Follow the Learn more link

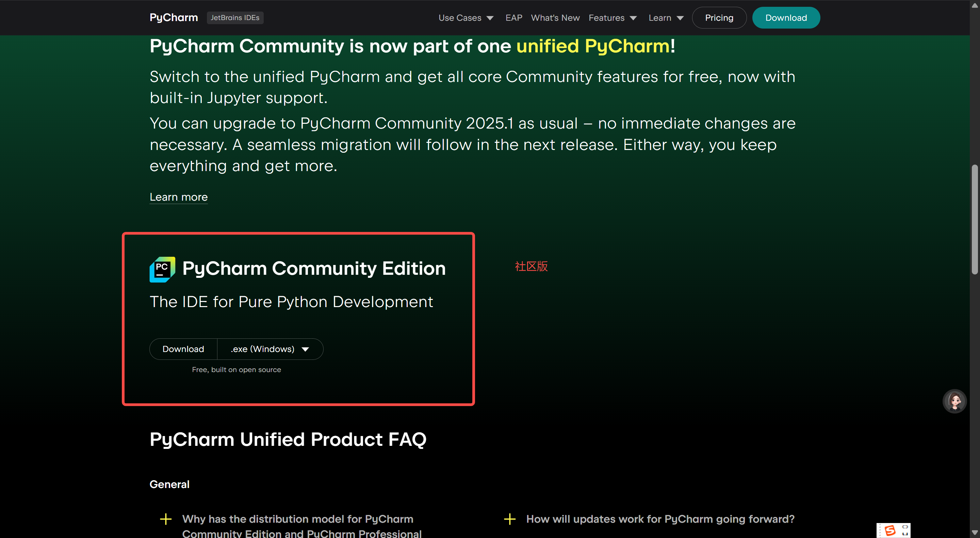point(178,197)
